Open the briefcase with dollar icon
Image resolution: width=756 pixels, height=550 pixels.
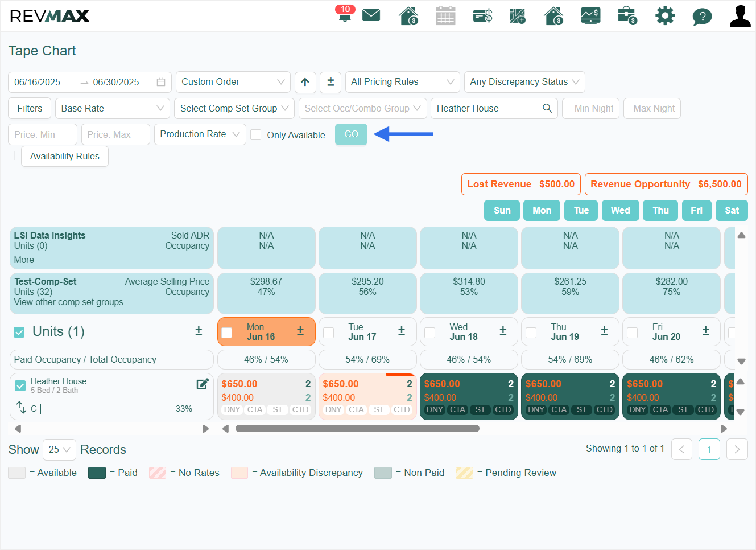627,15
